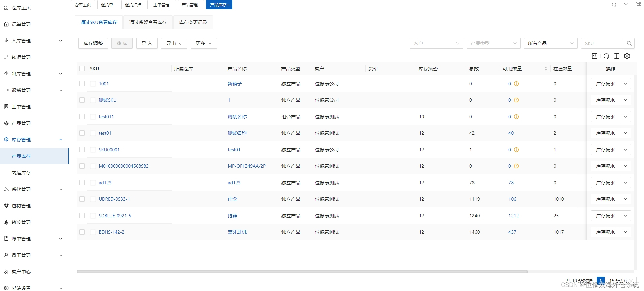Open column settings gear icon

pyautogui.click(x=627, y=56)
